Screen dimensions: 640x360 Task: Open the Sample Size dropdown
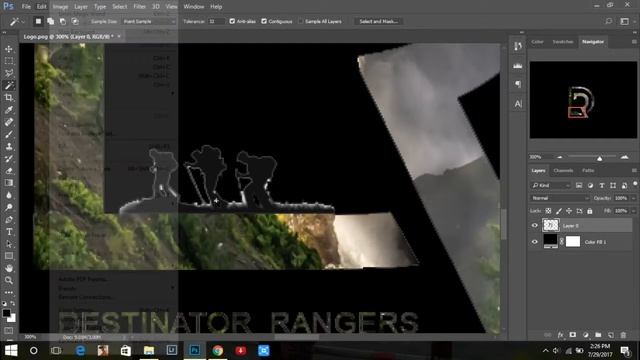click(149, 21)
